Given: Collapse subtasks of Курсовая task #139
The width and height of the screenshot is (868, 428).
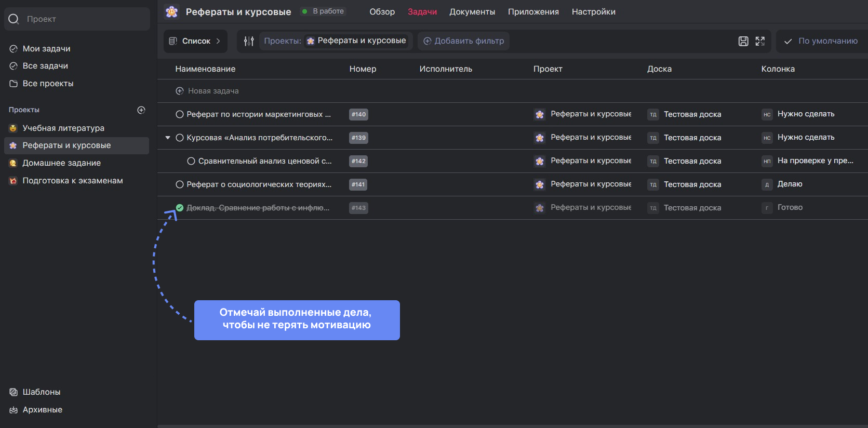Looking at the screenshot, I should pos(168,138).
